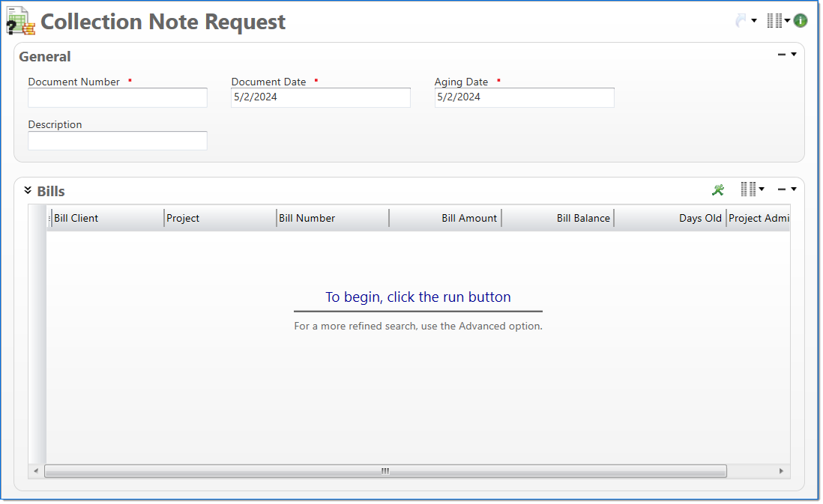Click the horizontal scrollbar right arrow in Bills grid
Viewport: 823px width, 504px height.
(x=781, y=471)
